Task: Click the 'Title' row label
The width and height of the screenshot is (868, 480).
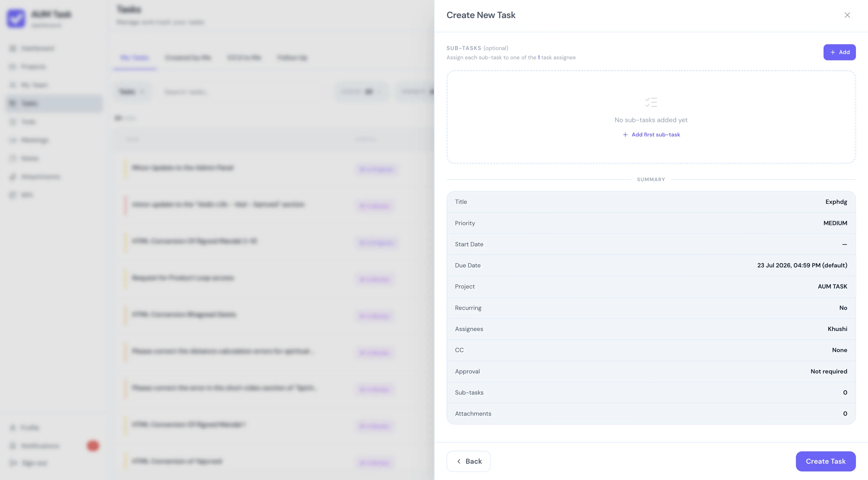Action: (461, 202)
